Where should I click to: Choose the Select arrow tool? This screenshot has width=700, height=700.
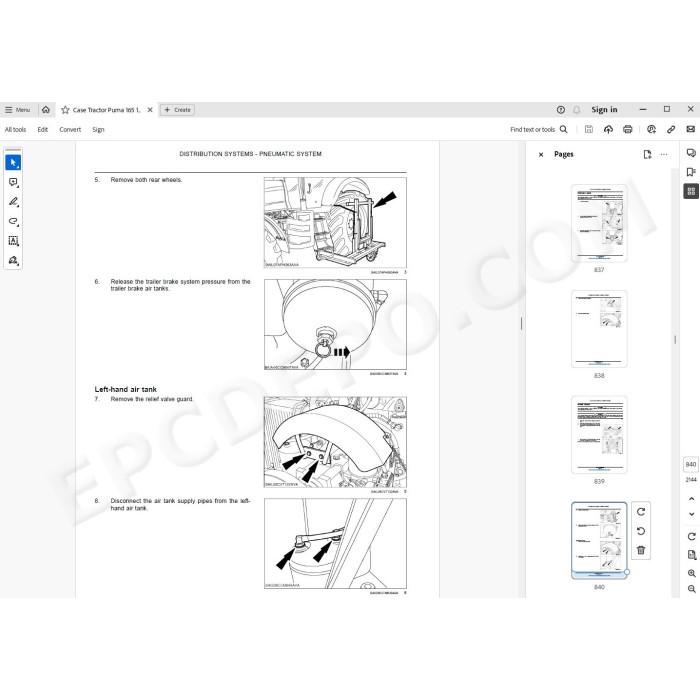tap(13, 162)
